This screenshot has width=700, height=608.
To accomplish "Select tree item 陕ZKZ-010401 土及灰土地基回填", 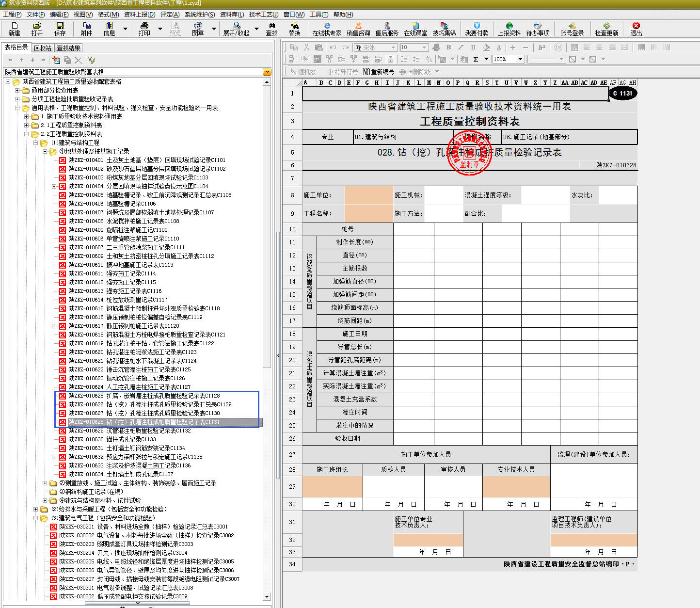I will [x=147, y=160].
